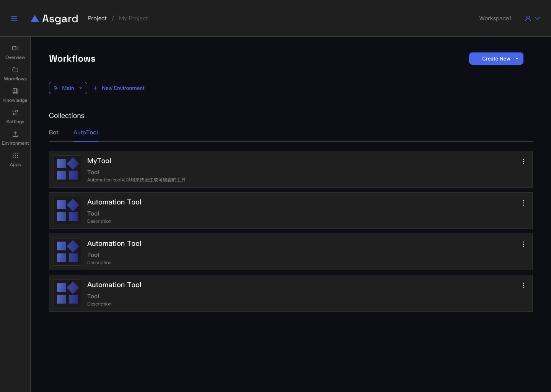
Task: Open last Automation Tool's more options
Action: [523, 286]
